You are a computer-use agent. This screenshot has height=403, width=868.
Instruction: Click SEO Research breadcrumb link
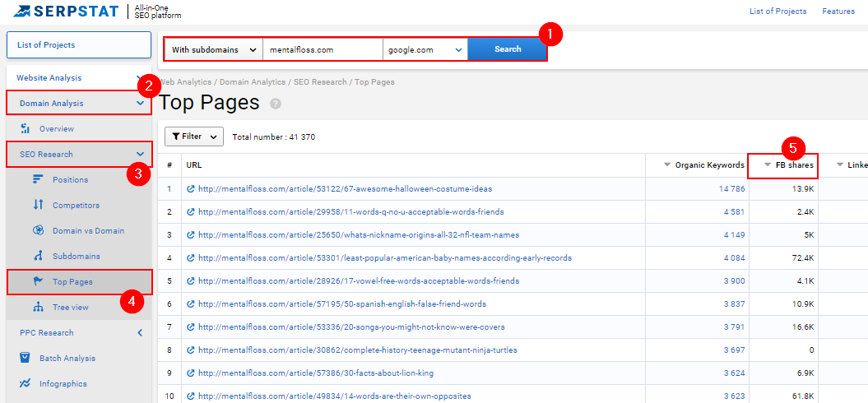pos(320,82)
